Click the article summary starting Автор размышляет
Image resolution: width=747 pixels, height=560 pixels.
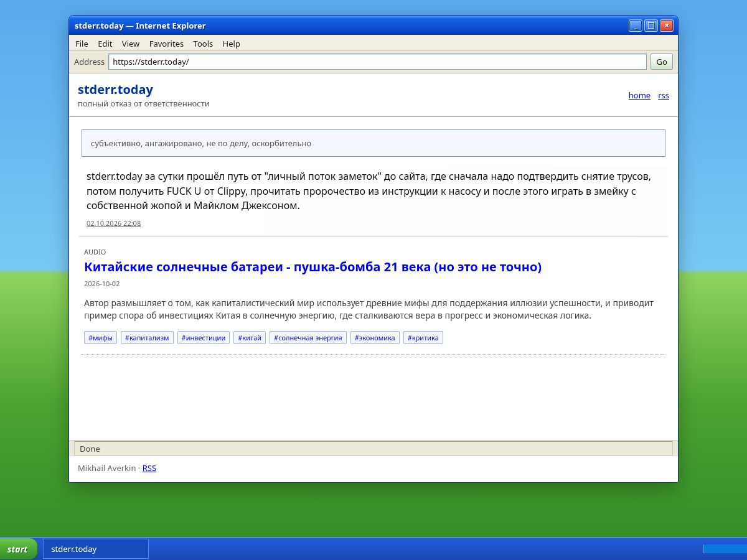[369, 309]
